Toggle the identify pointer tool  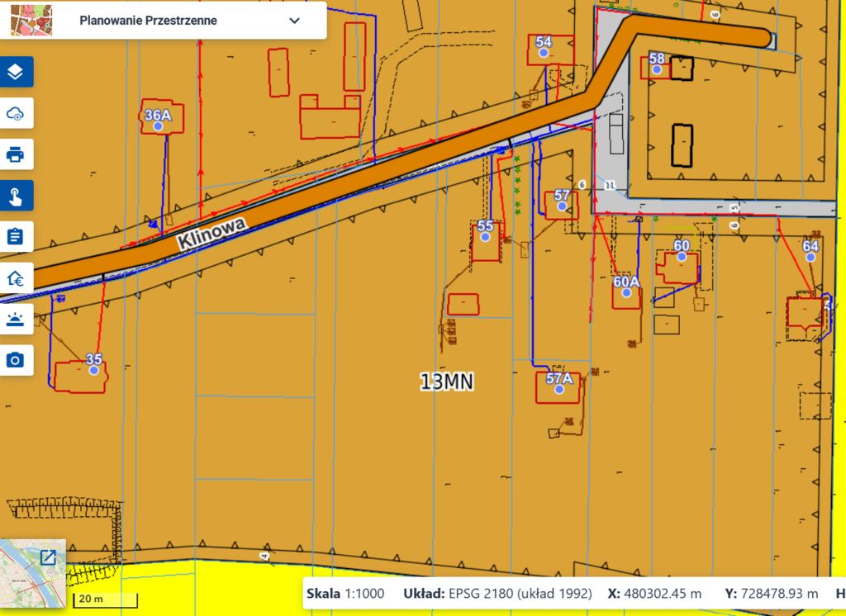click(x=16, y=195)
